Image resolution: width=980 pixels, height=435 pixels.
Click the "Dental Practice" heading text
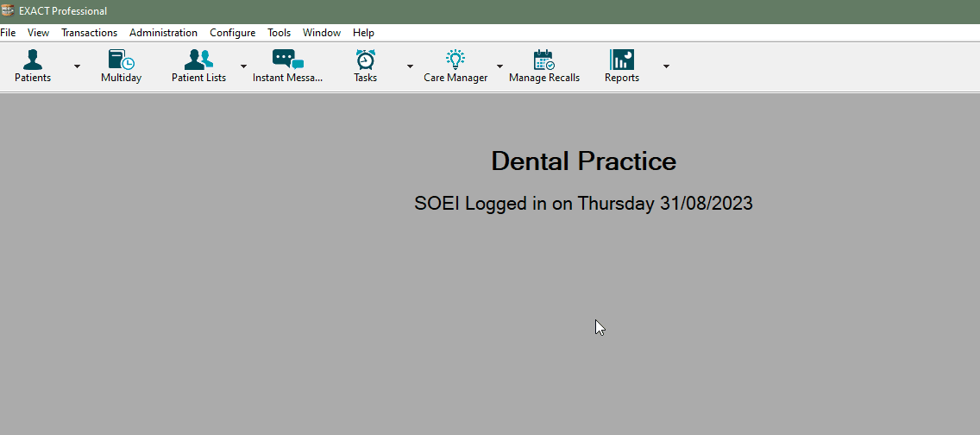[x=584, y=161]
